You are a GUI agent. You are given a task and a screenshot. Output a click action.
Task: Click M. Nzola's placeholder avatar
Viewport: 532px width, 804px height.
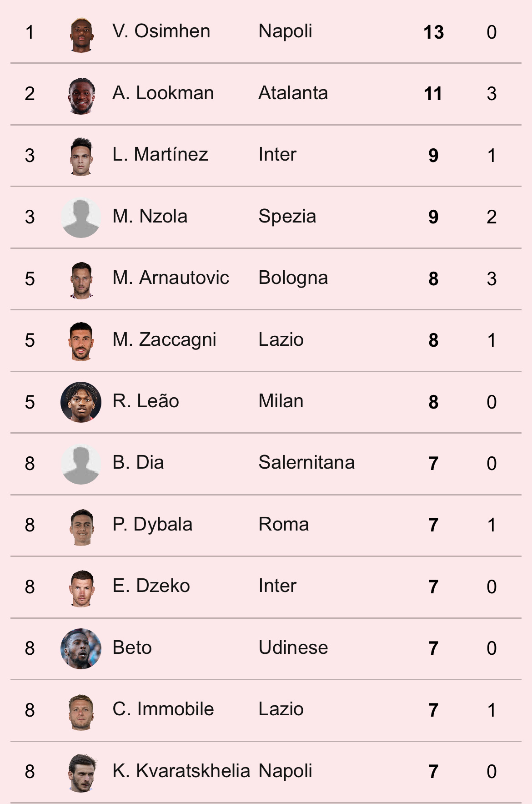81,217
